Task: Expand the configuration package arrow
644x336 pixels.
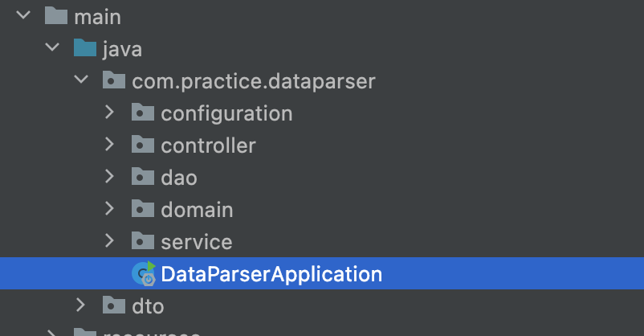Action: (x=109, y=112)
